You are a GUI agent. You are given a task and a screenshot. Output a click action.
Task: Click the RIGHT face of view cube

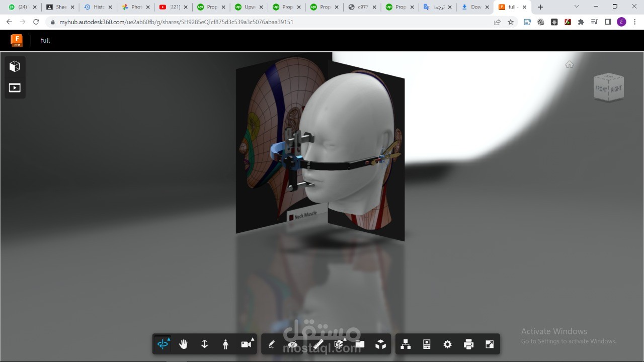click(616, 89)
